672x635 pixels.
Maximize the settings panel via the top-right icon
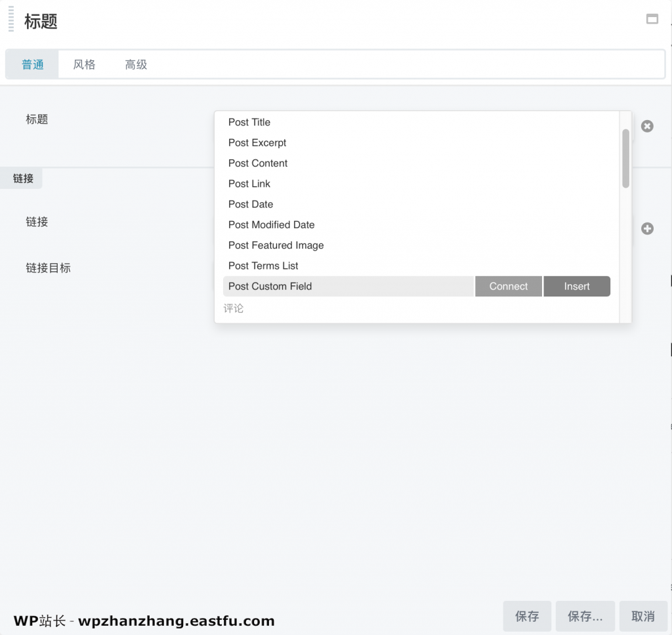[x=652, y=19]
